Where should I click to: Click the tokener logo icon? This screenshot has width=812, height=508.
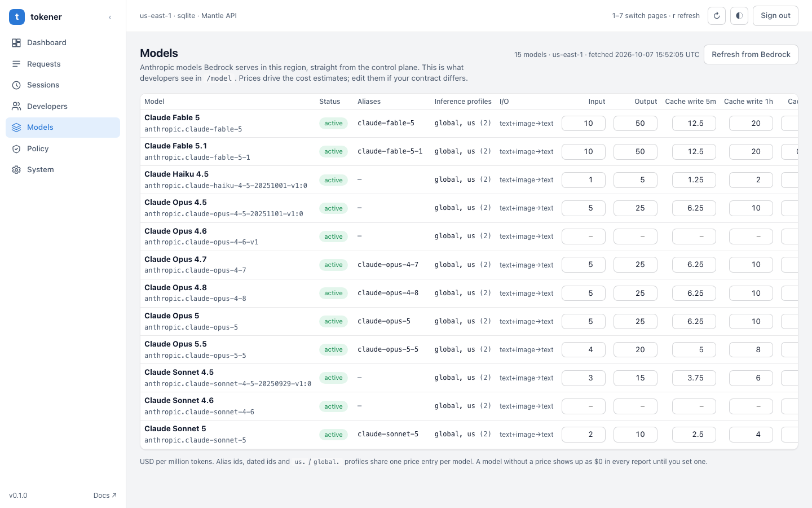[17, 17]
